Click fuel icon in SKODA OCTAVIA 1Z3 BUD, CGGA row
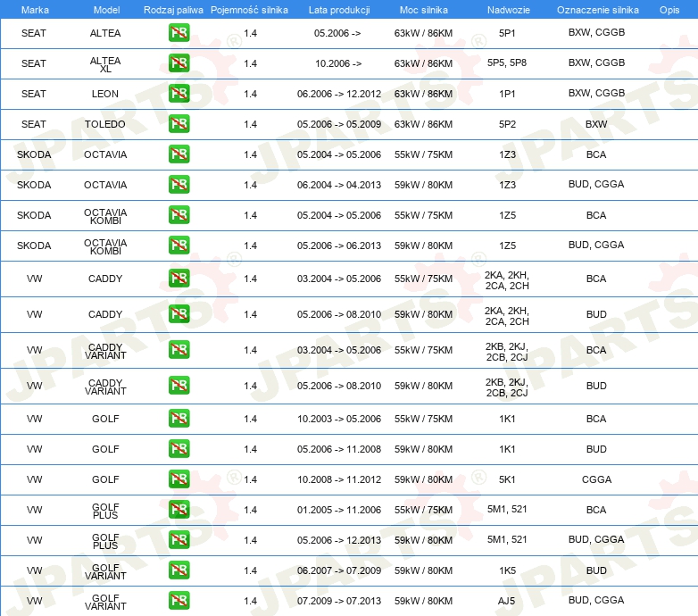Viewport: 698px width, 616px height. point(179,184)
